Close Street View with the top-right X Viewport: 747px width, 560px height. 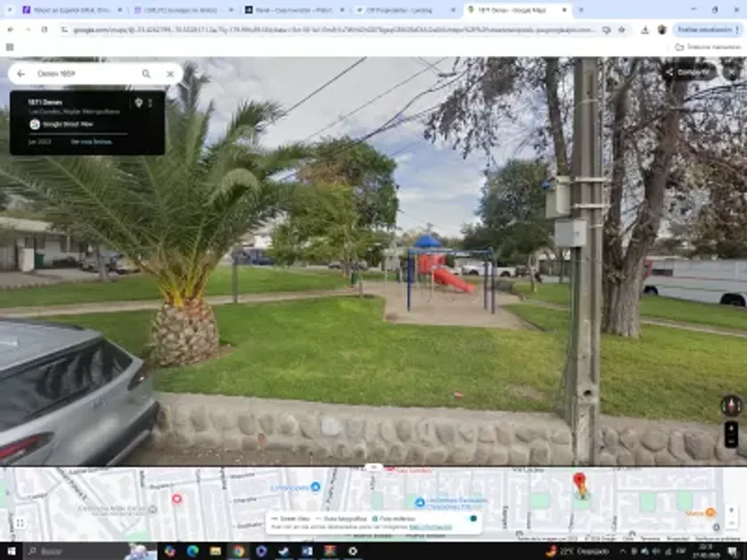(x=734, y=72)
